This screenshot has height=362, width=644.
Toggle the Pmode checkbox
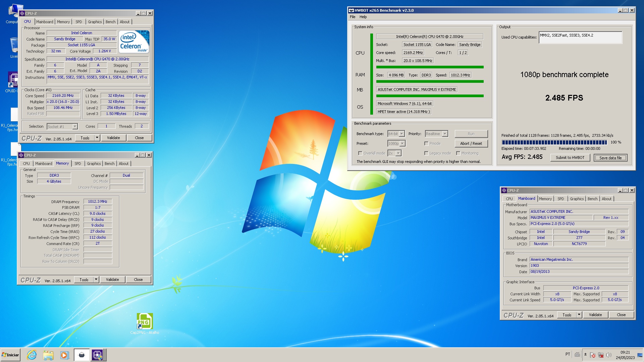pos(426,143)
